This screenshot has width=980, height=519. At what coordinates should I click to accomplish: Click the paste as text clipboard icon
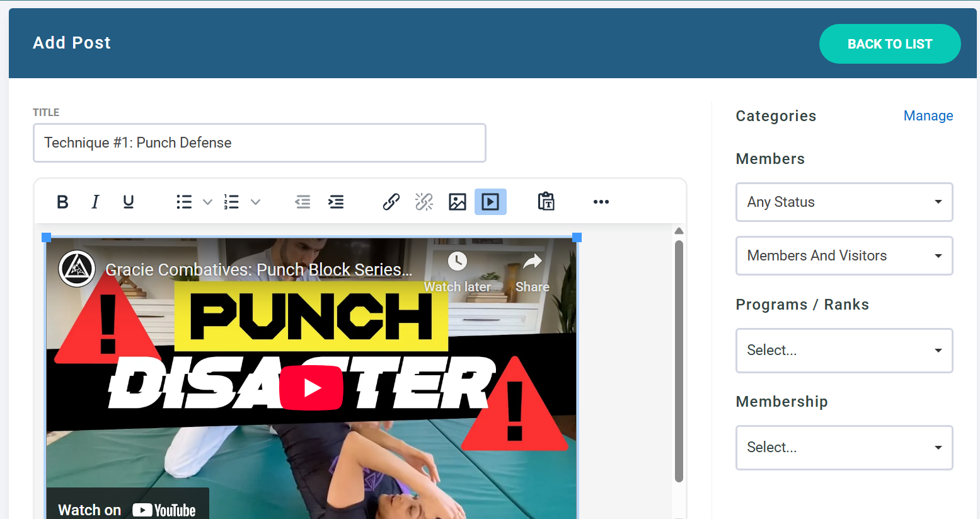click(546, 202)
